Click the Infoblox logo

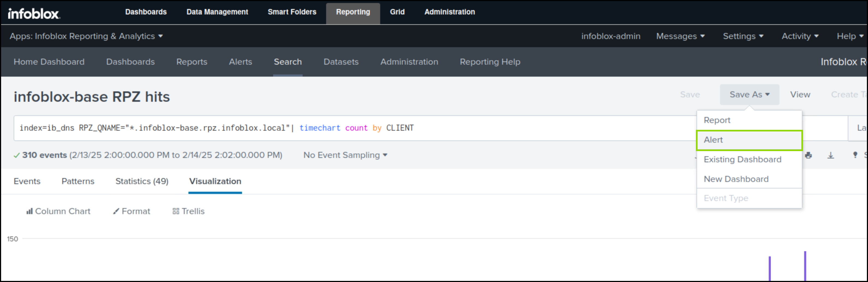pos(34,13)
